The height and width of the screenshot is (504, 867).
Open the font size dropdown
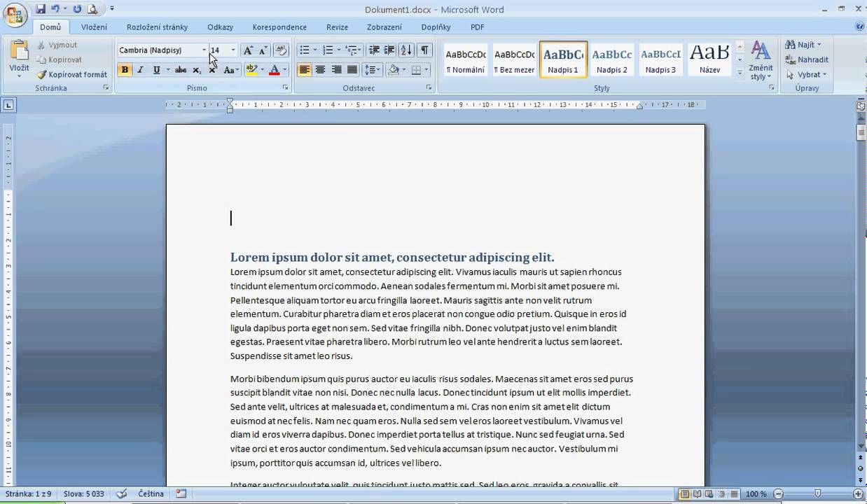233,50
